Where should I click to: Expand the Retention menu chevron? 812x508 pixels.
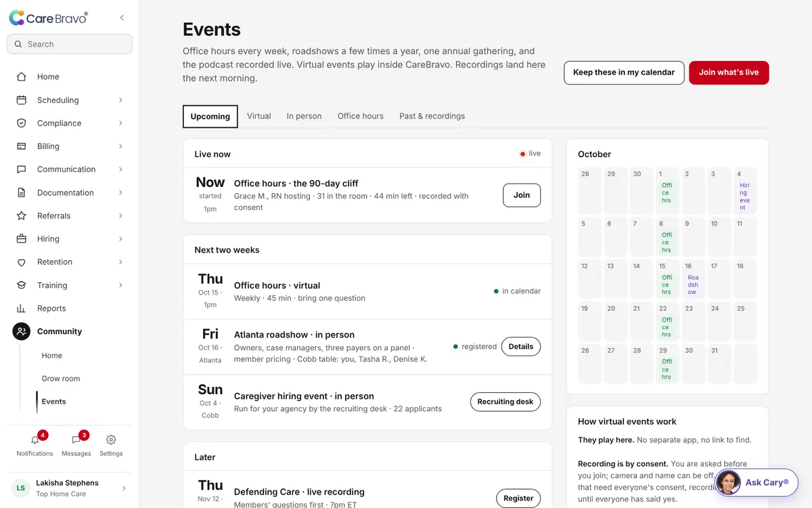coord(120,262)
